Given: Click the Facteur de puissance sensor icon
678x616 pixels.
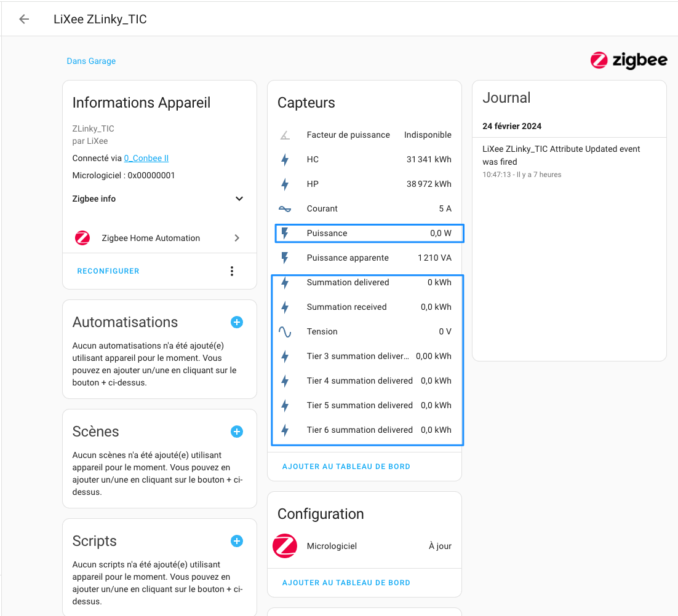Looking at the screenshot, I should click(x=285, y=135).
